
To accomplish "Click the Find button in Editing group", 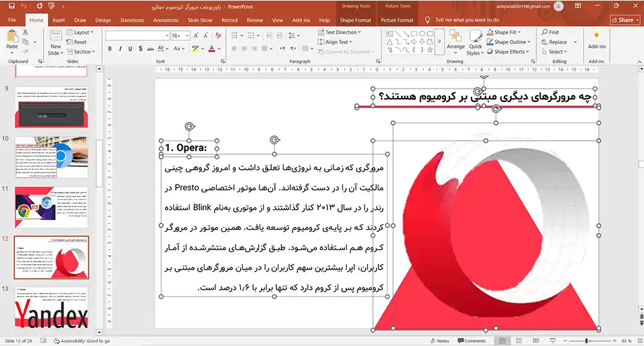I will [x=550, y=32].
